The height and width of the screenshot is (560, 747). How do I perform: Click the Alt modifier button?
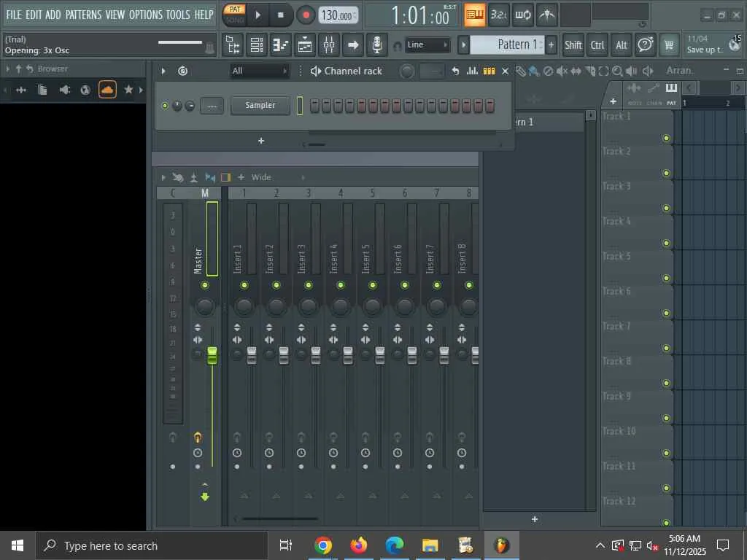coord(622,44)
